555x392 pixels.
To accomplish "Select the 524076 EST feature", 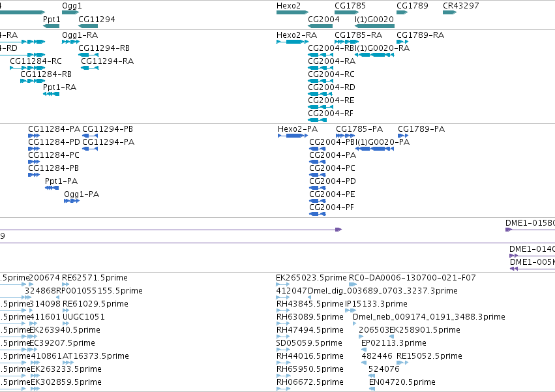I will (x=372, y=376).
